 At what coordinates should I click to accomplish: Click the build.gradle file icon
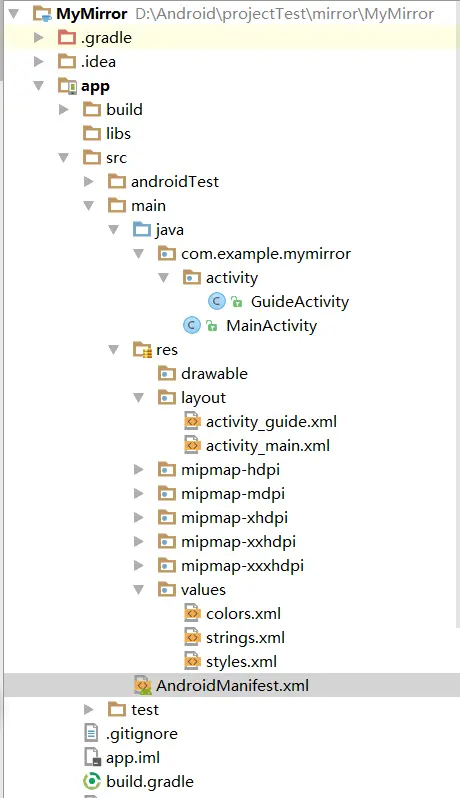[x=92, y=781]
